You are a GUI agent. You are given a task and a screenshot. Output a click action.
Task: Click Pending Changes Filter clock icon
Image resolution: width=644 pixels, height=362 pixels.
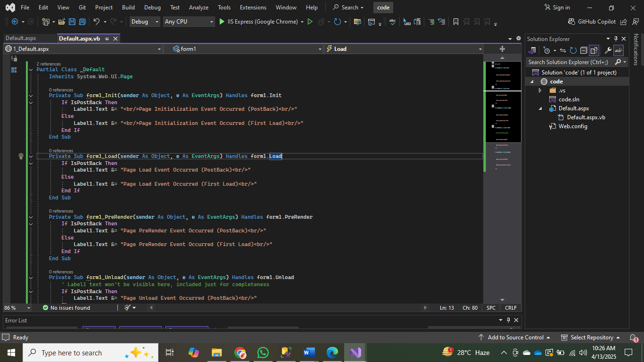546,50
